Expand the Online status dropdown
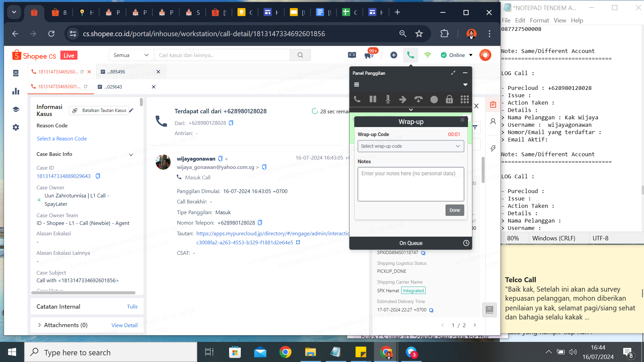 [471, 55]
